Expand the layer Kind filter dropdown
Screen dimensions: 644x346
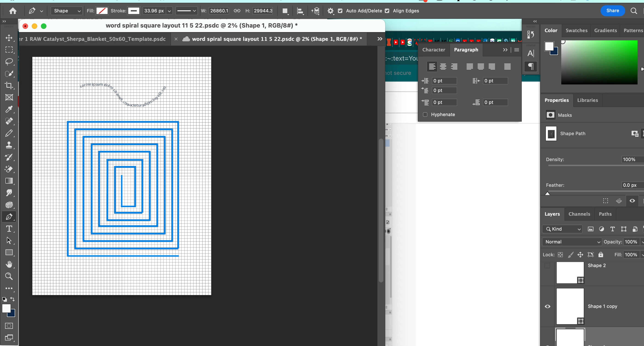(x=563, y=229)
